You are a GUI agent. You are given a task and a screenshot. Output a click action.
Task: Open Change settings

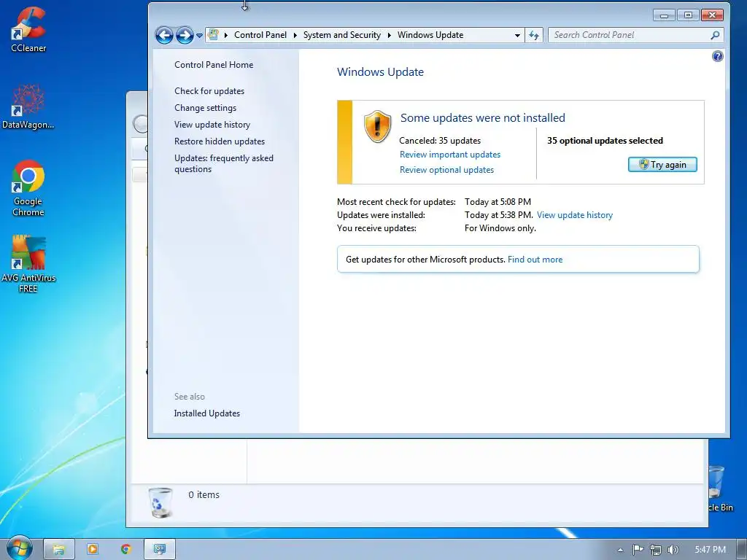(205, 108)
